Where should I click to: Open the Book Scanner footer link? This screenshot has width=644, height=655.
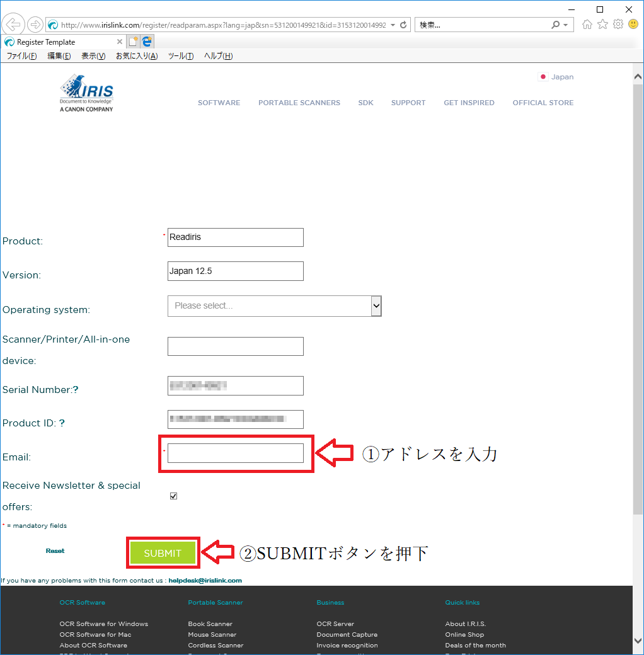pos(210,624)
